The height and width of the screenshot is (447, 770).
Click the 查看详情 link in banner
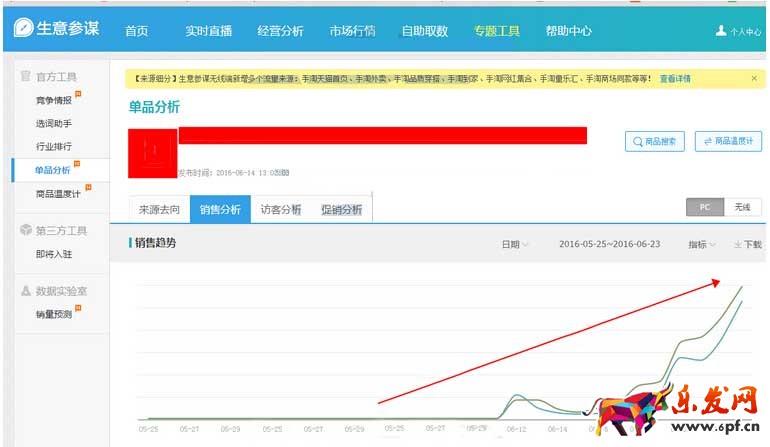coord(674,78)
